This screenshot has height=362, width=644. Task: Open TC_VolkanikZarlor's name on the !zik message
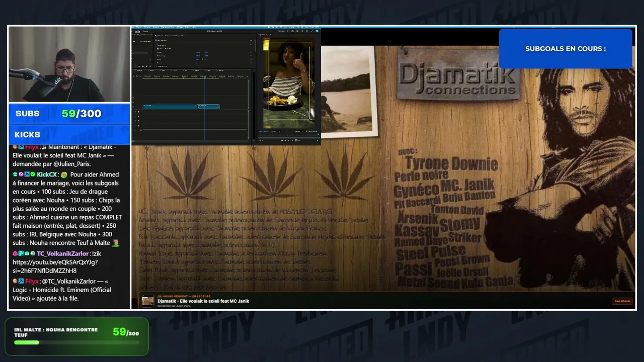pos(63,253)
